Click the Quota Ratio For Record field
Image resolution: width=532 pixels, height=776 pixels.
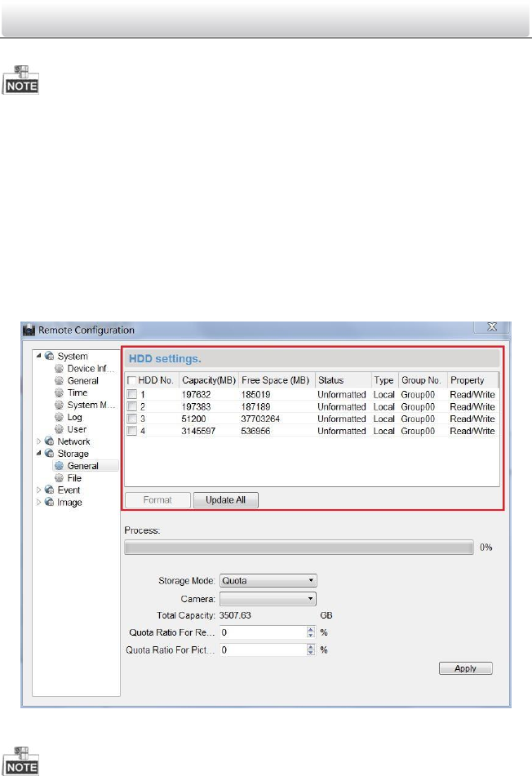pyautogui.click(x=261, y=632)
